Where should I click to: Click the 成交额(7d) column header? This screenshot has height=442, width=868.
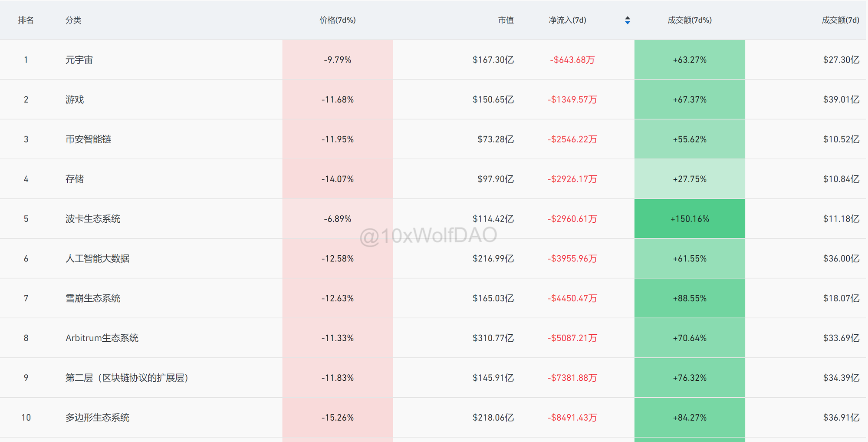[x=840, y=20]
